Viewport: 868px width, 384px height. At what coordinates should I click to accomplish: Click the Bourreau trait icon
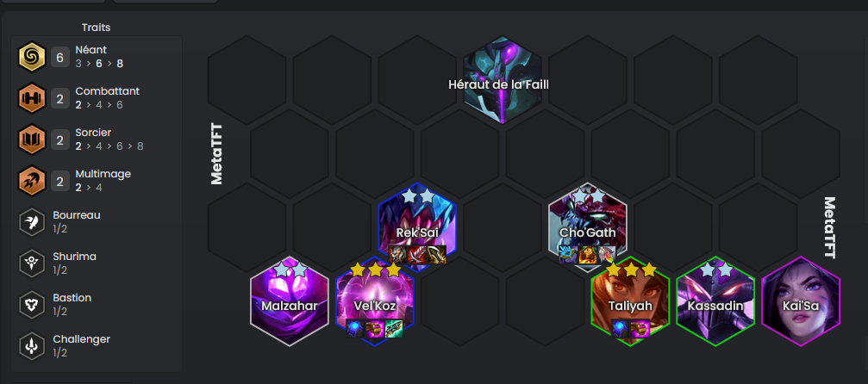point(32,222)
